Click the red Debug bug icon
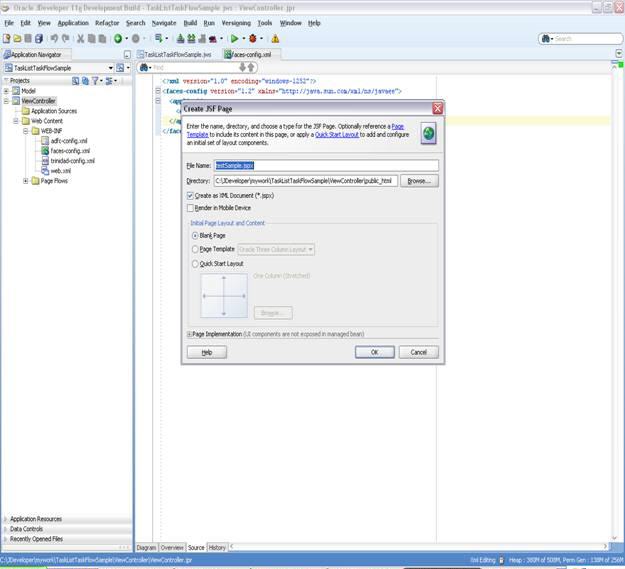 253,39
